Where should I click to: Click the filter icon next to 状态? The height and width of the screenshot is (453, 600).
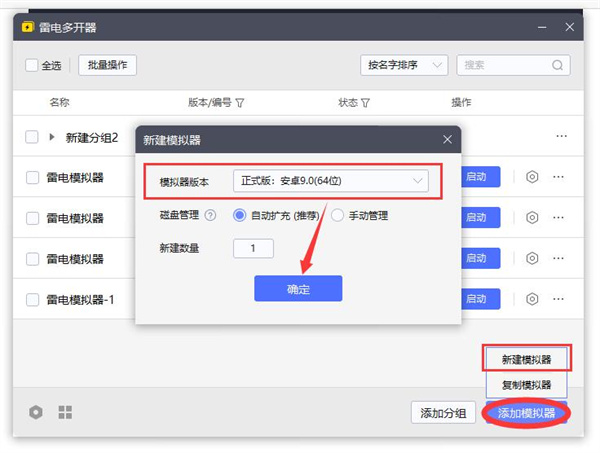pos(366,103)
